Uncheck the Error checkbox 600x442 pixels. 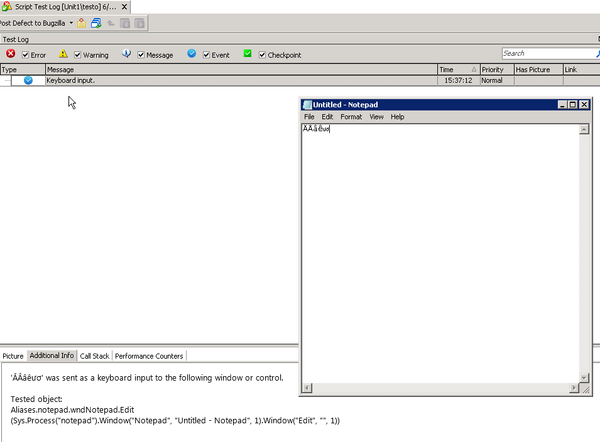pos(26,55)
